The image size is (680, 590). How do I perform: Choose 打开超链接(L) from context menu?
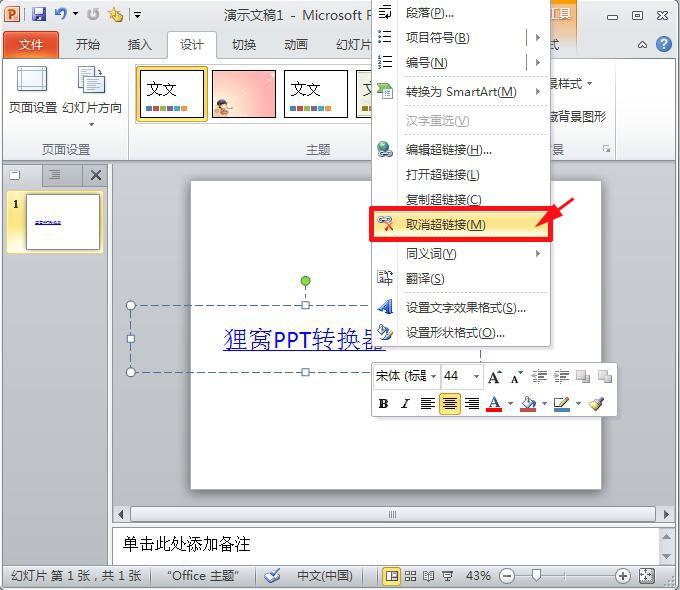tap(461, 175)
